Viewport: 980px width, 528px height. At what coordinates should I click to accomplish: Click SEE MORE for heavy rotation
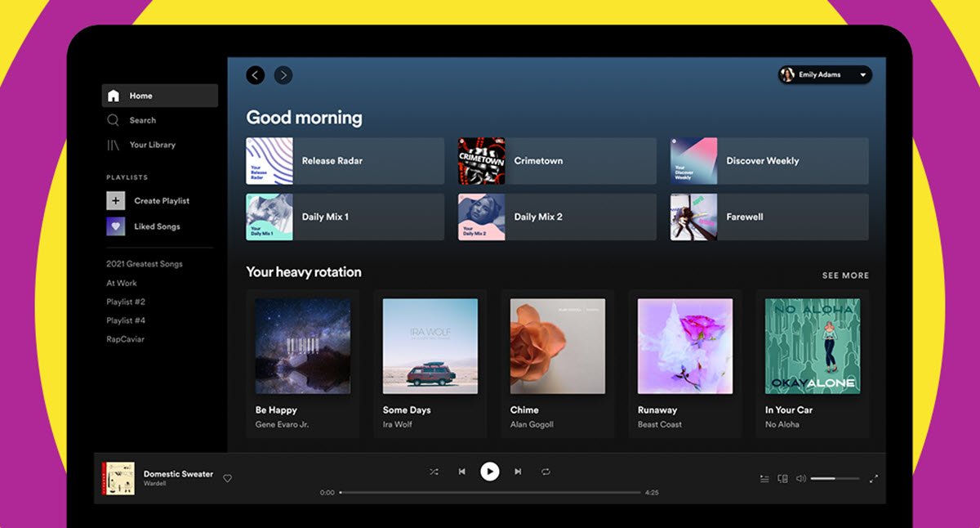click(845, 275)
